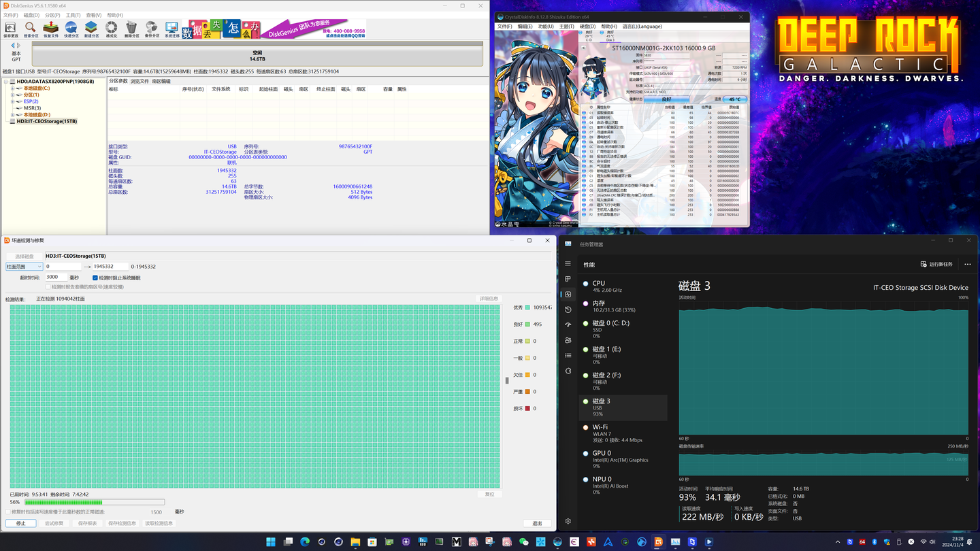The width and height of the screenshot is (980, 551).
Task: Click the 严重 orange legend color swatch
Action: [527, 392]
